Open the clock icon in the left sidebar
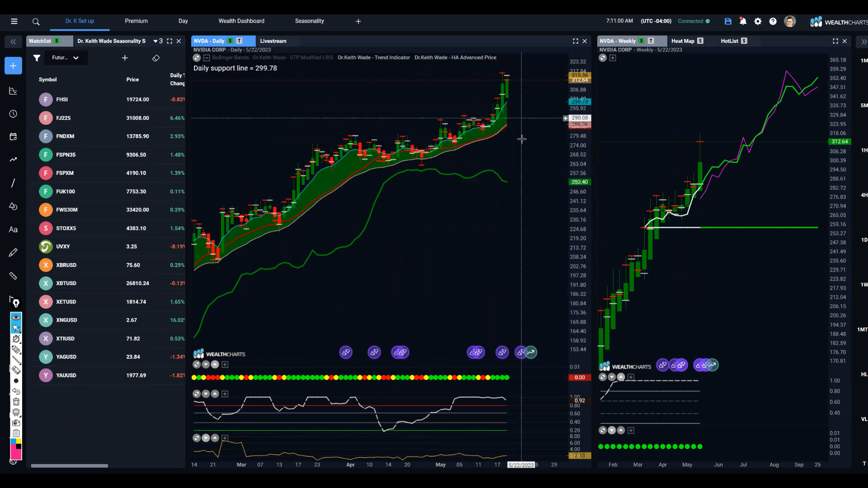868x488 pixels. tap(13, 114)
